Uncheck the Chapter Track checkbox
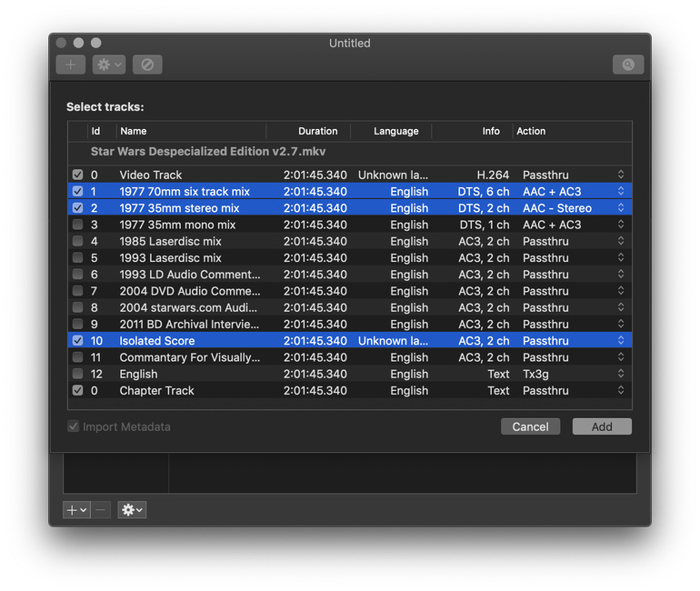 [x=77, y=390]
